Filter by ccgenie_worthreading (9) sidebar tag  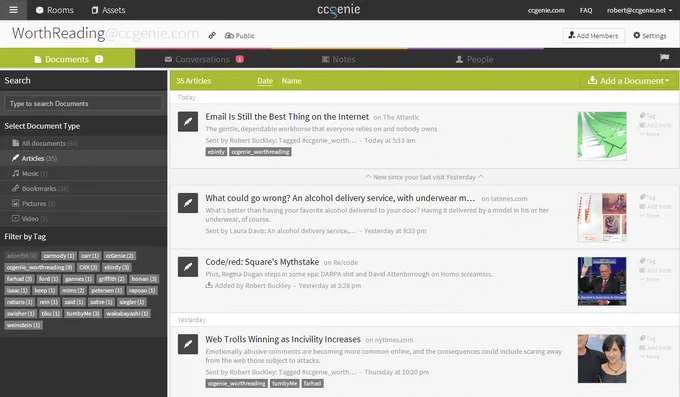[x=39, y=267]
